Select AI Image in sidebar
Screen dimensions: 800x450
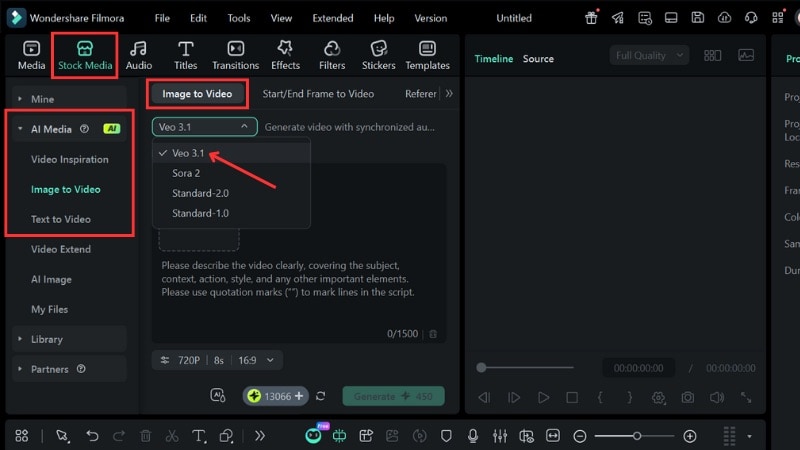point(51,279)
